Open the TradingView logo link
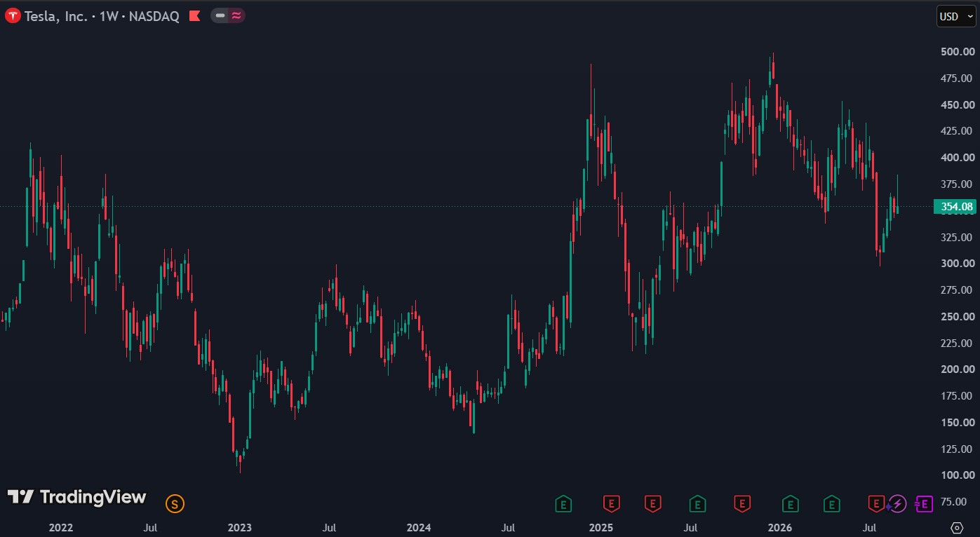Screen dimensions: 980x537 coord(76,497)
